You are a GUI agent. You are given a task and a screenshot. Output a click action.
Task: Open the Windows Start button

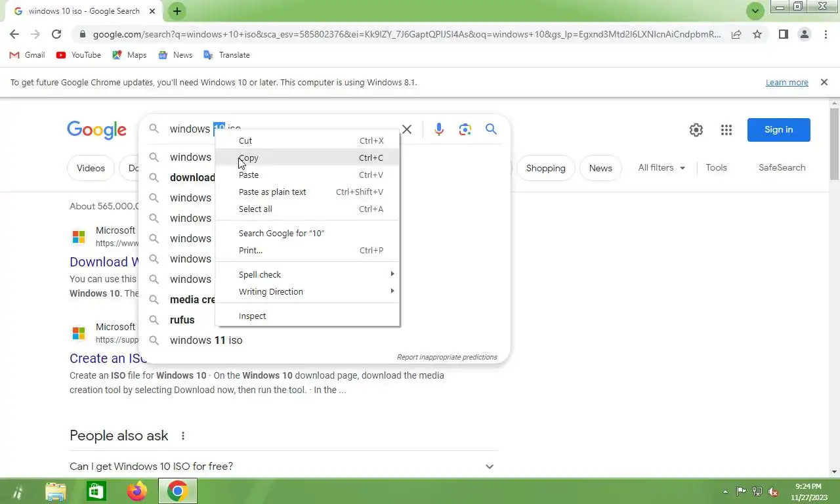point(17,491)
